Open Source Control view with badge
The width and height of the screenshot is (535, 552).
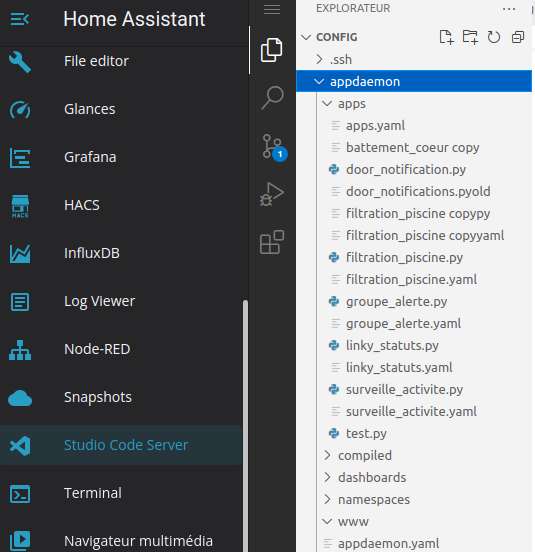pos(273,147)
